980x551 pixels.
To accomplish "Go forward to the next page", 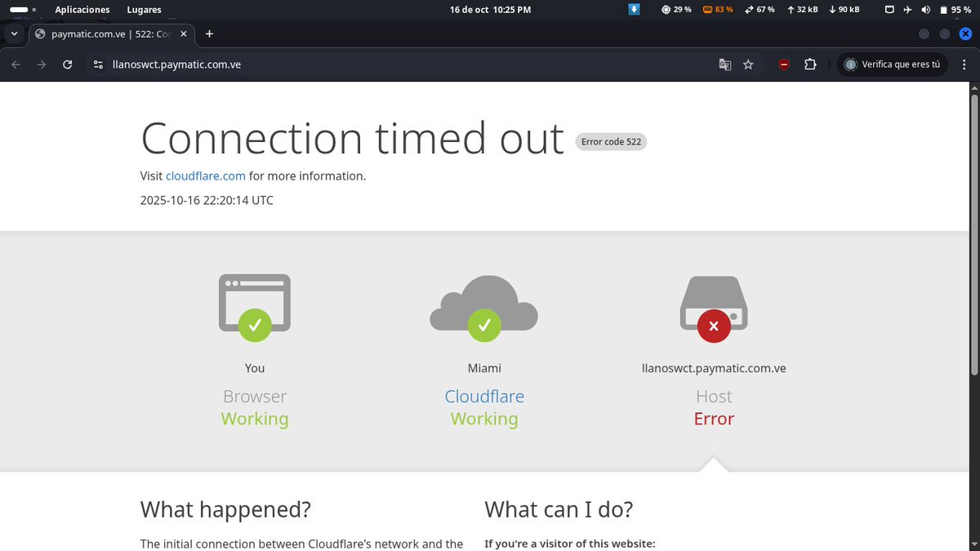I will 42,64.
